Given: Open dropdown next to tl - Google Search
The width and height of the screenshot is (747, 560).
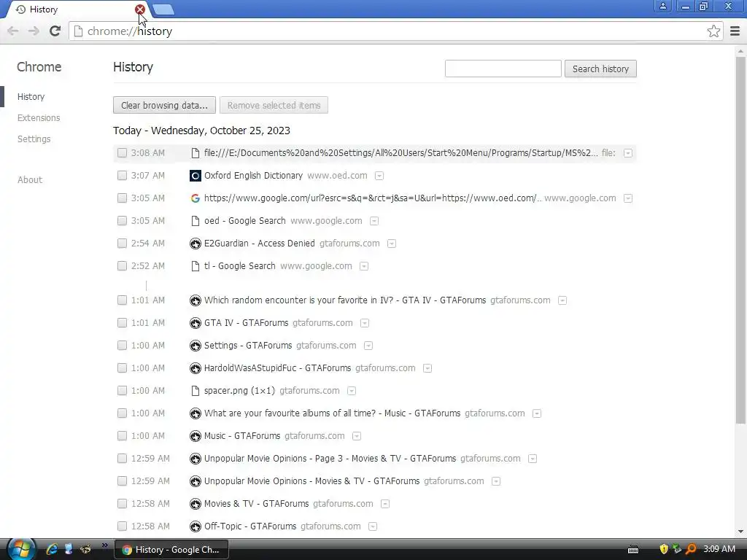Looking at the screenshot, I should [364, 267].
